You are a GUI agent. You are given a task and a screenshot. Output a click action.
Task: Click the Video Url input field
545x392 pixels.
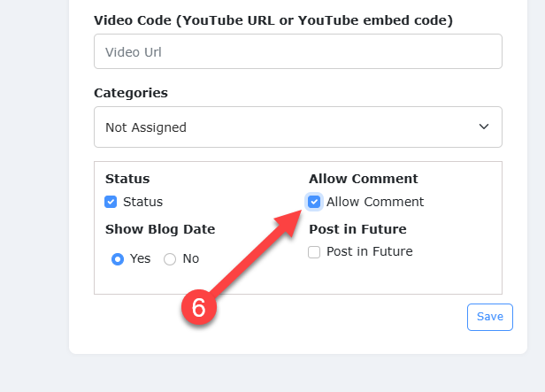tap(297, 51)
